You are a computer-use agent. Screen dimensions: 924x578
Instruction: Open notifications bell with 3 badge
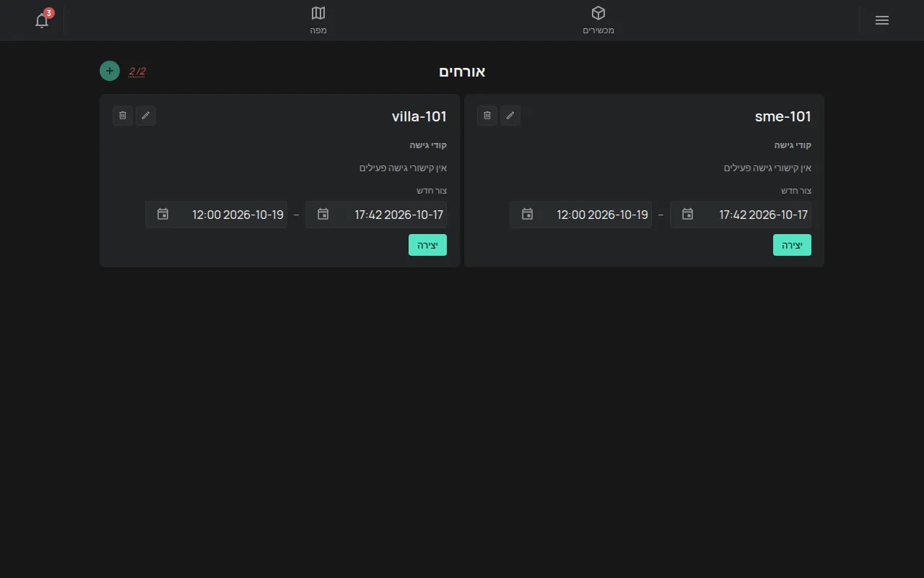(x=42, y=20)
